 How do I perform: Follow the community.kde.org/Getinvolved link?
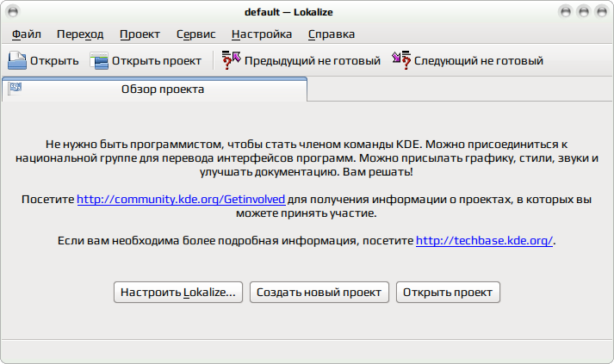pos(181,200)
